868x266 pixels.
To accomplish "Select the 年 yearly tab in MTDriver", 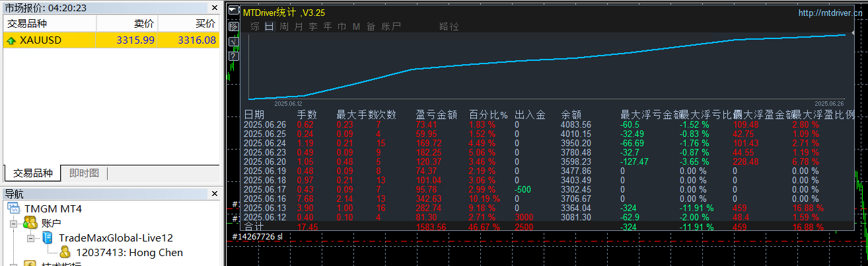I will click(x=327, y=26).
